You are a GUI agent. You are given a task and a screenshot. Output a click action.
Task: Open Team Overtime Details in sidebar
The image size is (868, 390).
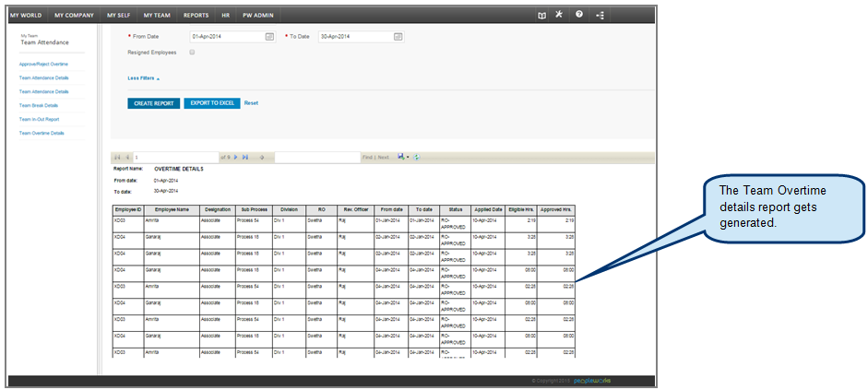(x=42, y=134)
